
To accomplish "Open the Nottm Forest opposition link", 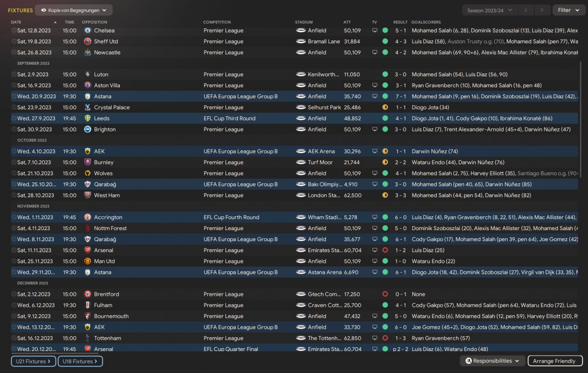I will (x=110, y=228).
